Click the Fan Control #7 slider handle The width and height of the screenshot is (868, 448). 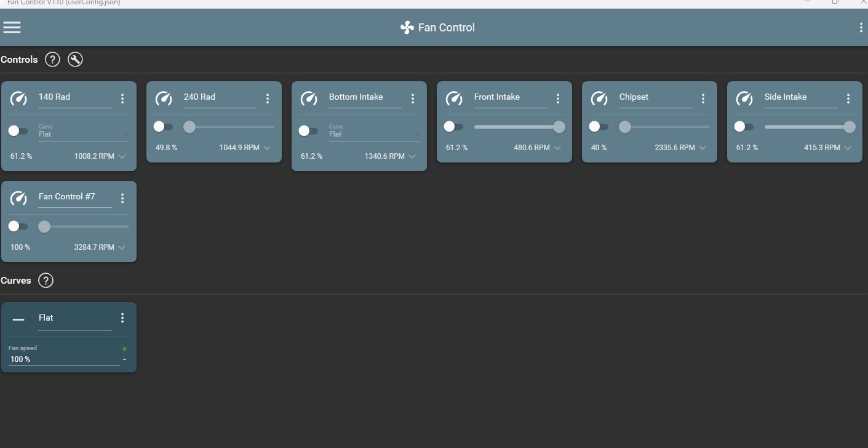point(44,226)
